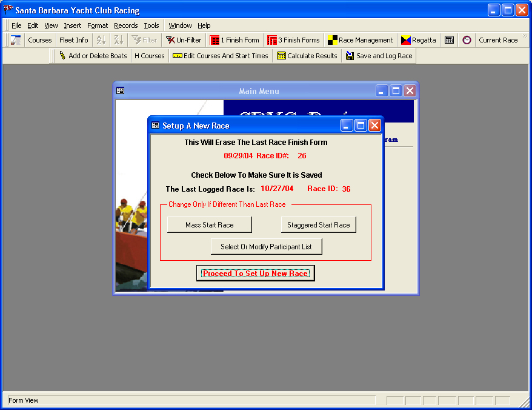Click last logged date 10/27/04
Viewport: 532px width, 410px height.
point(277,189)
